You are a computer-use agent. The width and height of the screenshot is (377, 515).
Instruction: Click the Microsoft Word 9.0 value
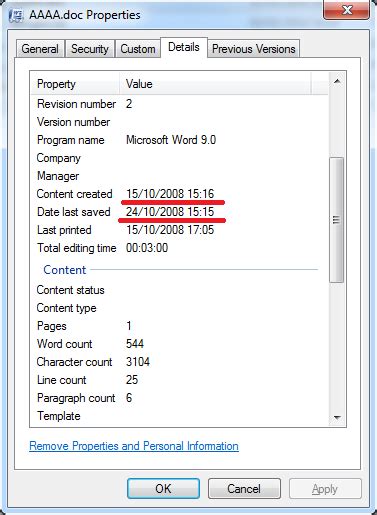(x=171, y=140)
